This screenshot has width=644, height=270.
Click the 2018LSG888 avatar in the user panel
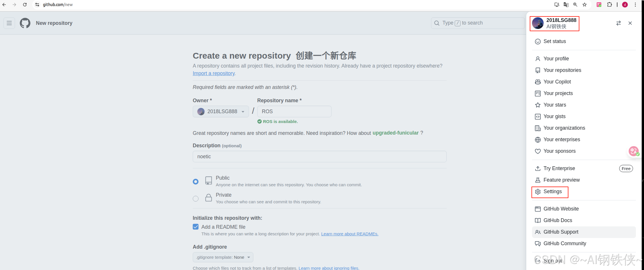click(538, 23)
